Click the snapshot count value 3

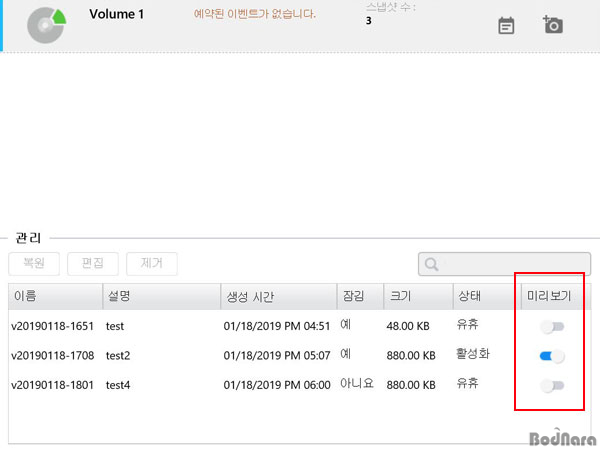tap(368, 21)
